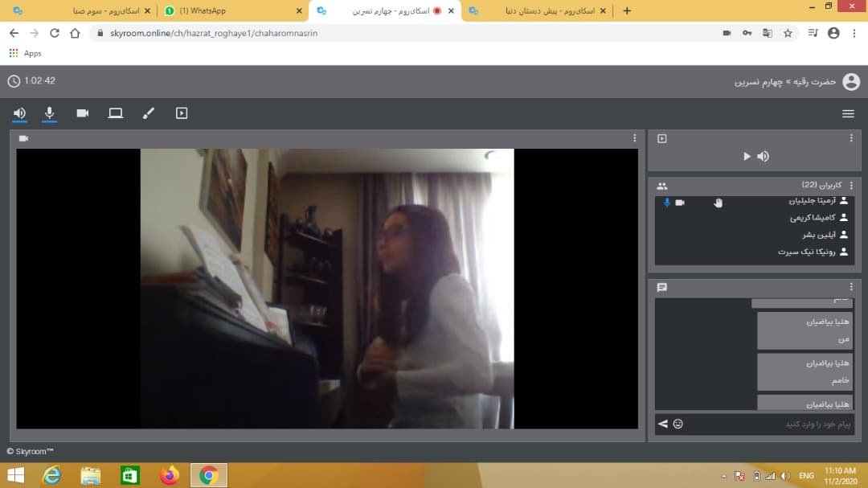Open the users panel three-dot options
Image resolution: width=868 pixels, height=488 pixels.
(851, 186)
